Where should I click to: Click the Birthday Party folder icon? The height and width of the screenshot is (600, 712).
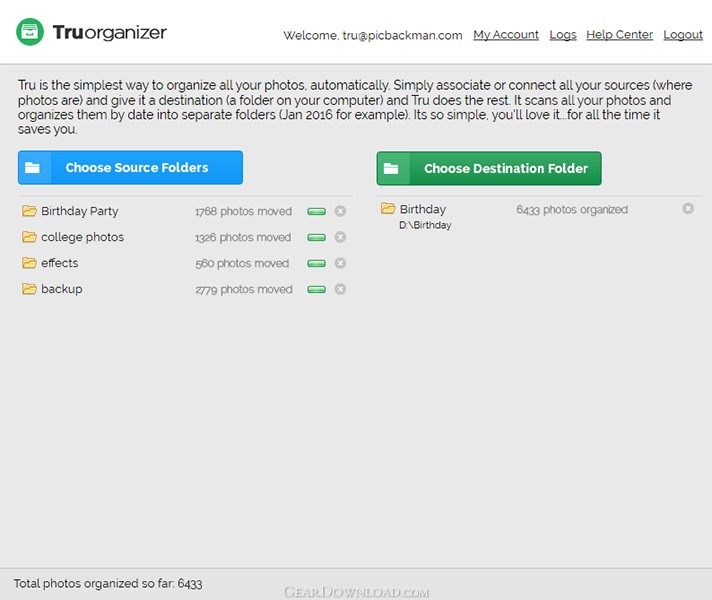pos(30,211)
